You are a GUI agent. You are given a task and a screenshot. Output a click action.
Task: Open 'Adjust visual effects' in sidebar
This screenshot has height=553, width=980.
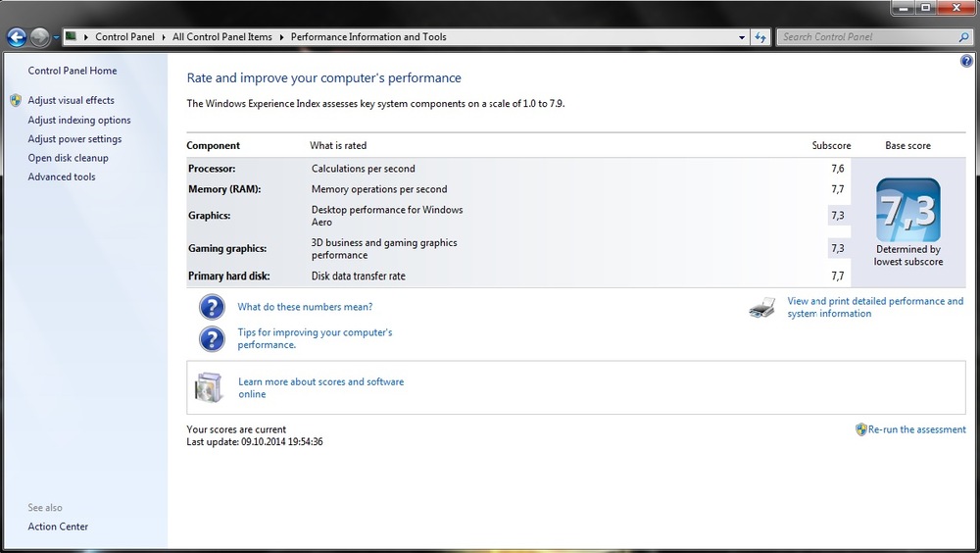[x=71, y=100]
